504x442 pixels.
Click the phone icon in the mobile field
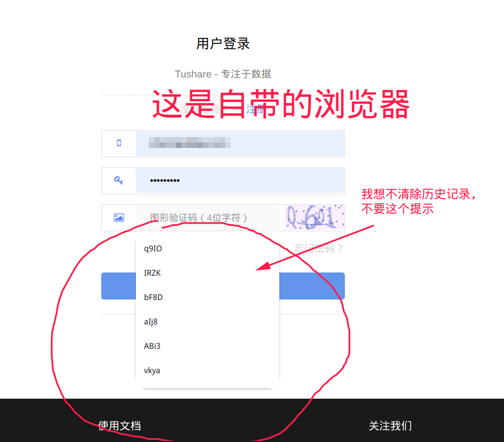click(x=119, y=143)
